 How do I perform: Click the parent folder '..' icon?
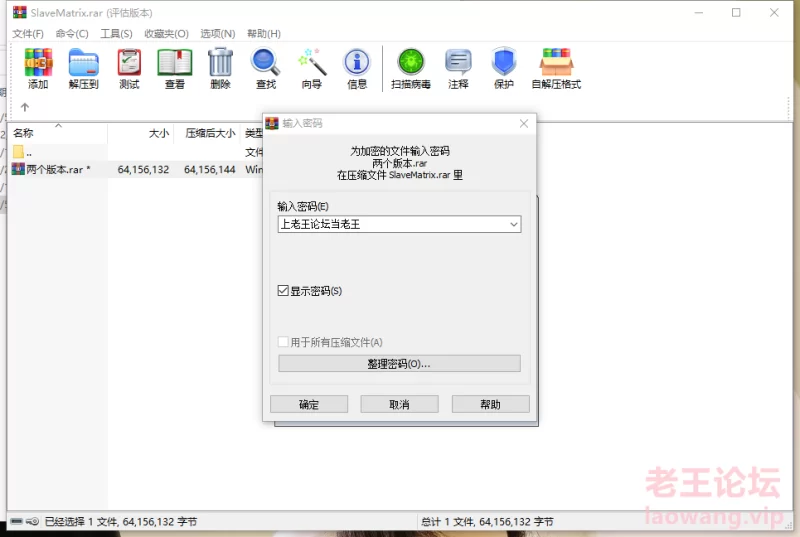pos(18,151)
